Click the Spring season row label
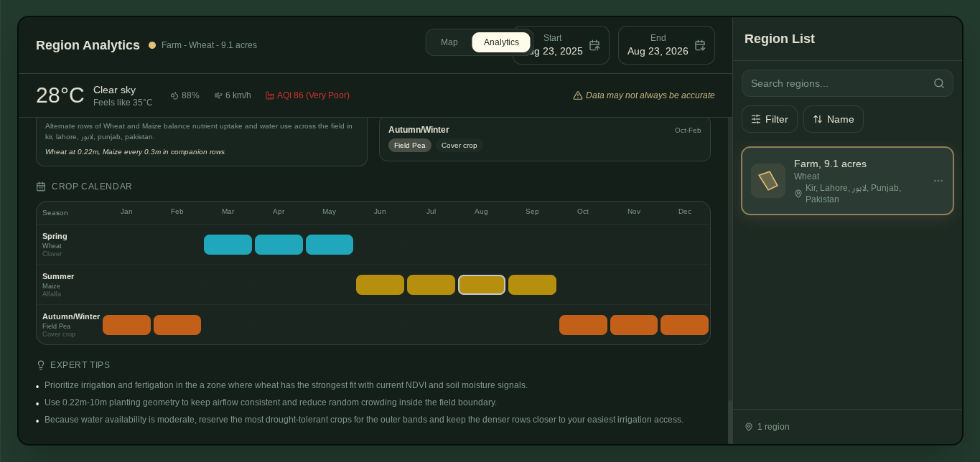Image resolution: width=980 pixels, height=462 pixels. click(55, 236)
